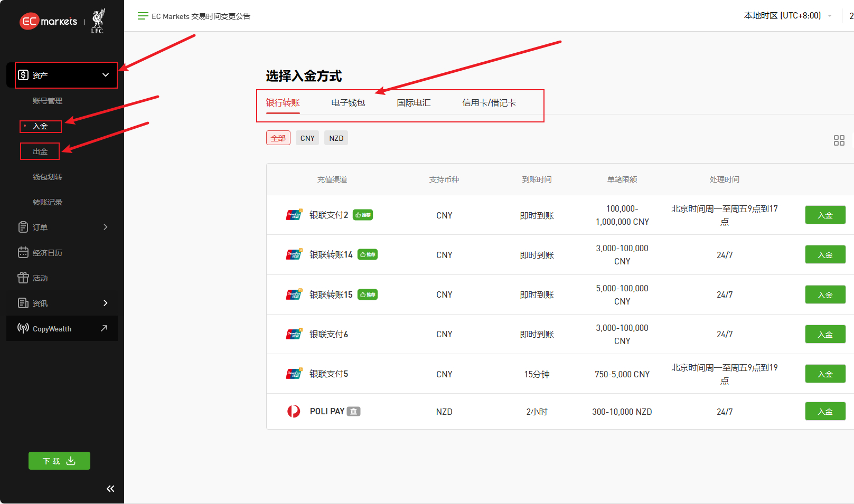Select the CNY currency filter

307,138
